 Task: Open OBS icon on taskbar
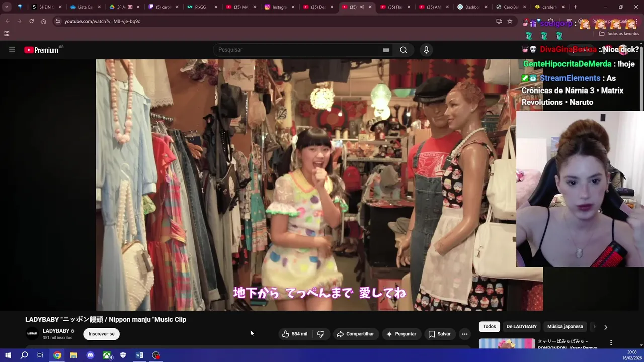[156, 355]
